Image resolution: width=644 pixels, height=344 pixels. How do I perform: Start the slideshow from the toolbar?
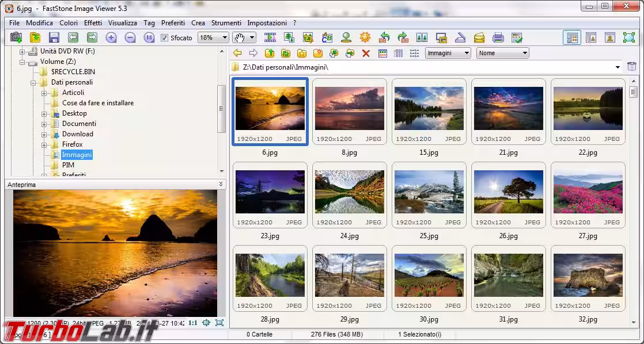(x=270, y=38)
